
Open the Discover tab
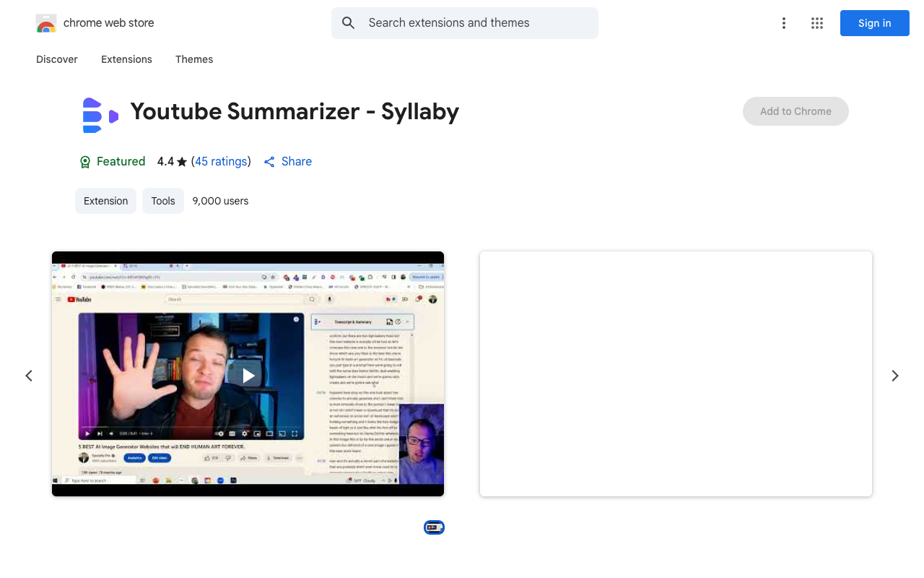tap(57, 59)
